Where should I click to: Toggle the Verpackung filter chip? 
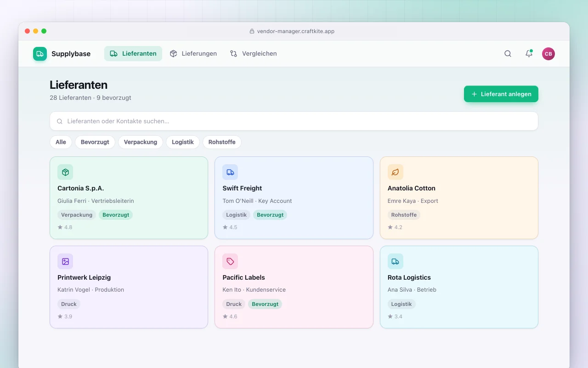141,142
